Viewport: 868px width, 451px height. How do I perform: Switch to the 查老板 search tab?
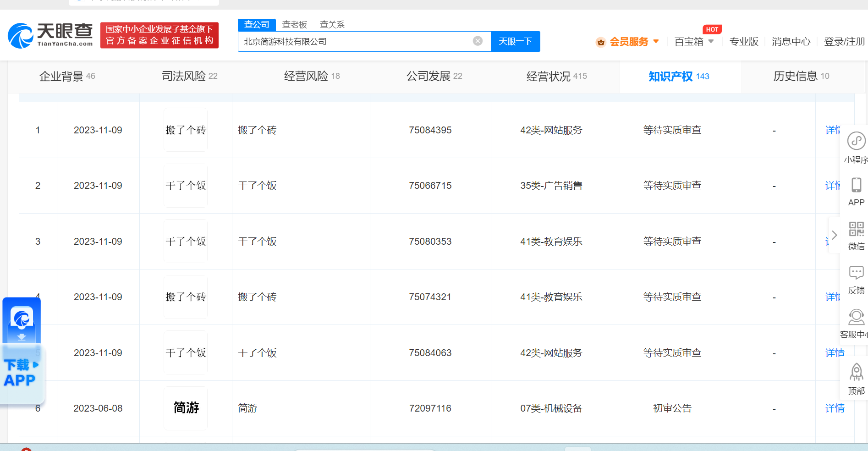coord(294,25)
